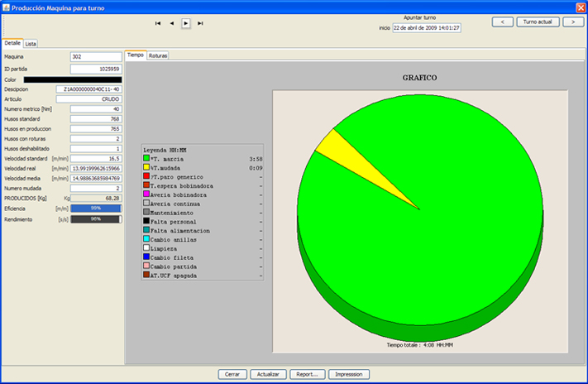Image resolution: width=588 pixels, height=384 pixels.
Task: Open the Report... button
Action: pyautogui.click(x=307, y=374)
